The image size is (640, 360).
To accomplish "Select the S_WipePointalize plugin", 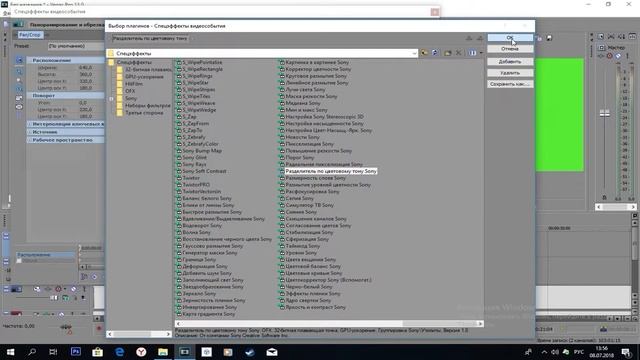I will pos(202,62).
